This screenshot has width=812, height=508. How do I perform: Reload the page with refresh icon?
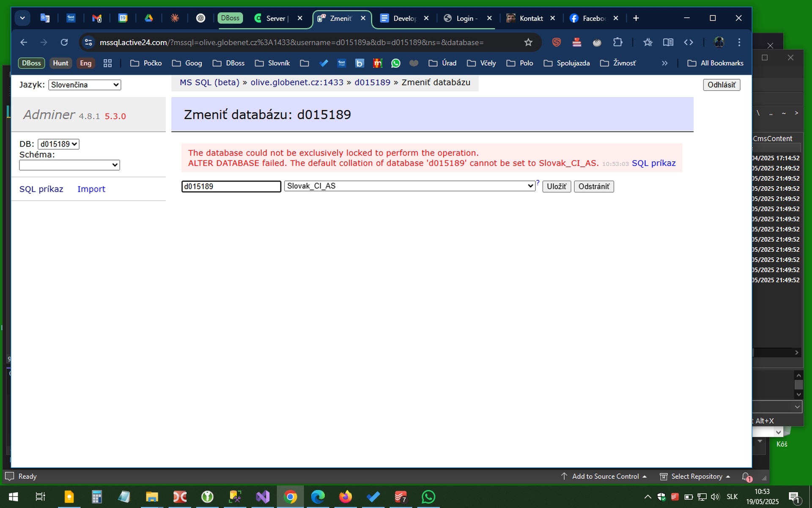tap(64, 42)
